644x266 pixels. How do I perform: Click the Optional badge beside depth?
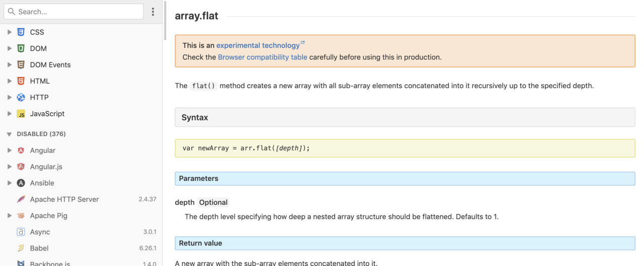[x=213, y=203]
